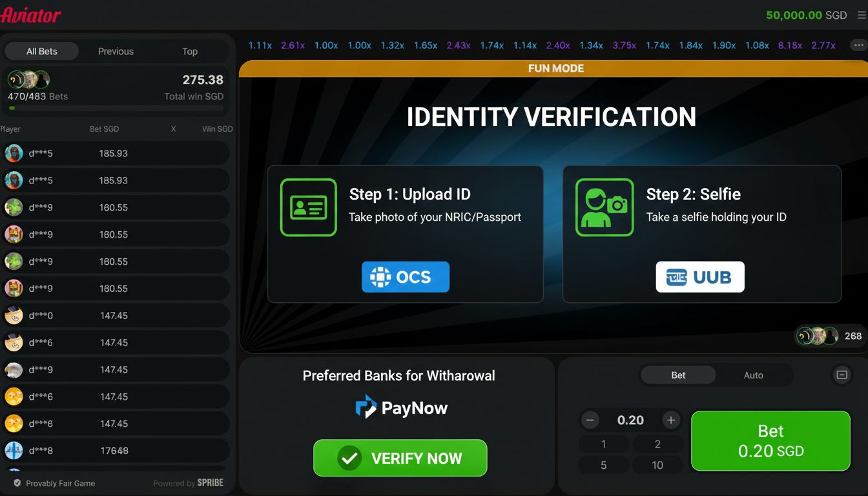Choose quick bet amount 10

pos(657,465)
